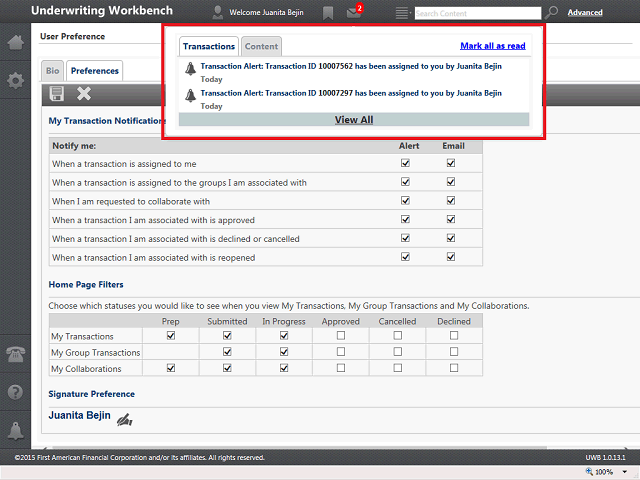Click the Home Page Filters heading

click(86, 284)
